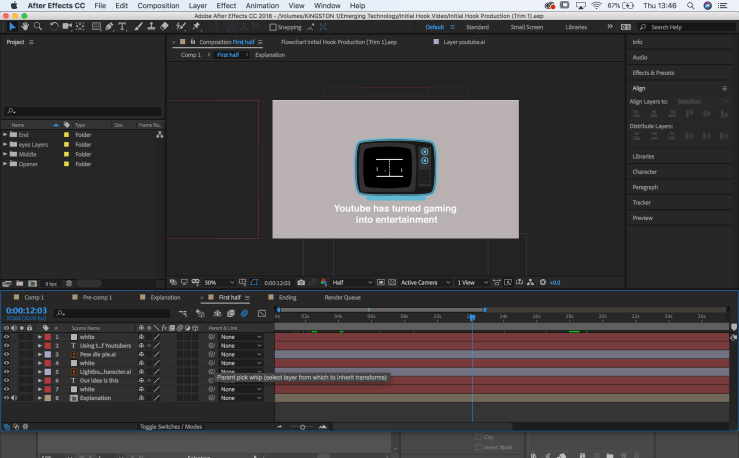
Task: Open the Composition menu
Action: (x=158, y=6)
